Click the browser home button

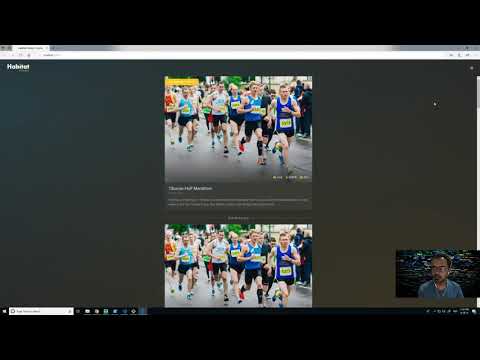pos(29,55)
